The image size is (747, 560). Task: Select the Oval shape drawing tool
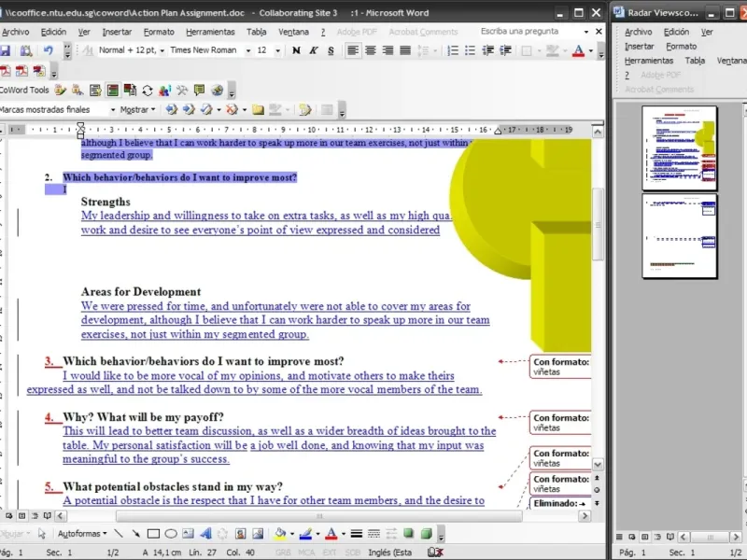(171, 534)
